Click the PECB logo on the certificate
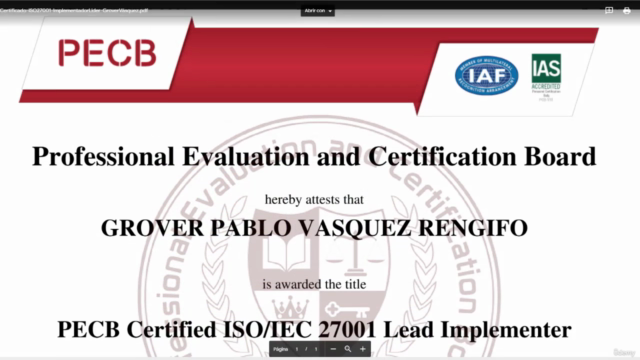This screenshot has height=360, width=640. click(x=107, y=53)
